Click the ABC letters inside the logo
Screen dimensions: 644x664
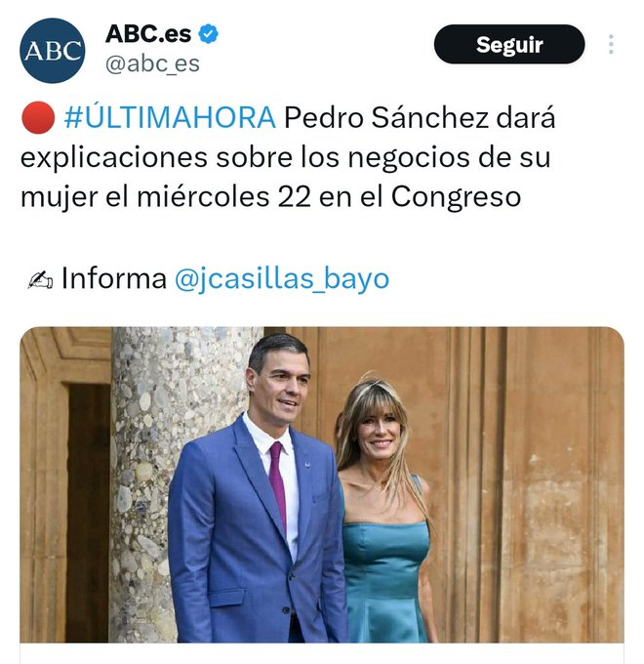pos(52,51)
